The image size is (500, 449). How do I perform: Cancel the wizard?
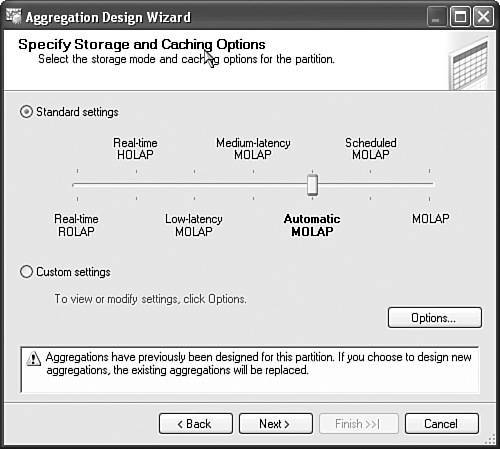click(x=442, y=424)
